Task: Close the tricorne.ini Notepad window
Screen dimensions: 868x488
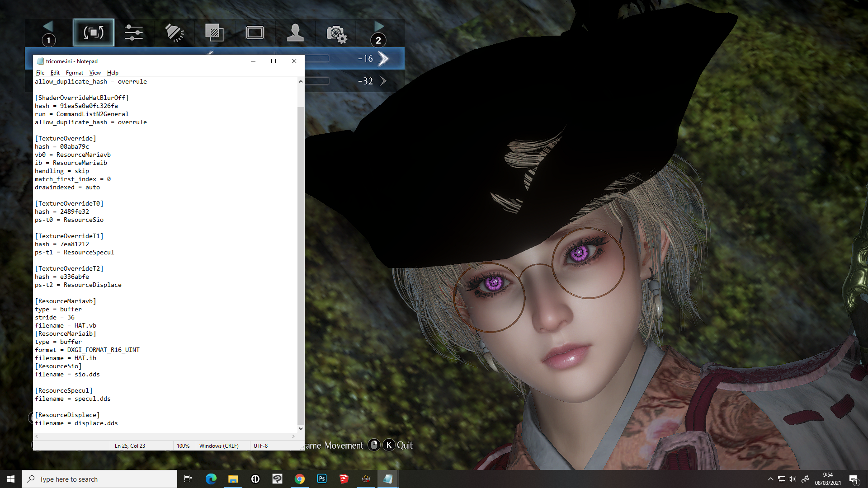Action: coord(294,61)
